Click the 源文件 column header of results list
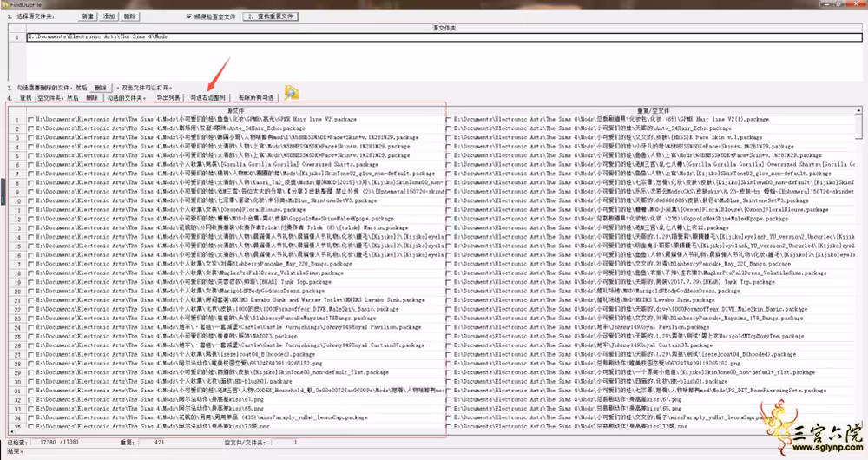The image size is (868, 460). pos(236,111)
